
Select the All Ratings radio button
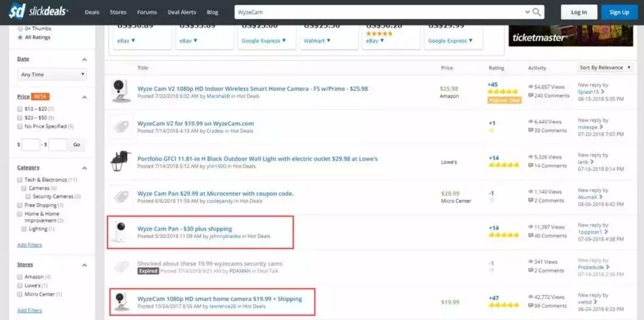pos(20,37)
